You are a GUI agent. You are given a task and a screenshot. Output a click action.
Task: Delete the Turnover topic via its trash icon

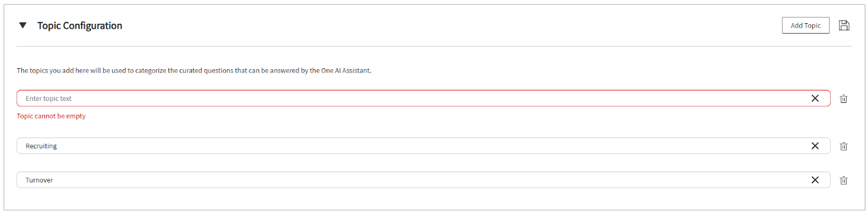(844, 180)
